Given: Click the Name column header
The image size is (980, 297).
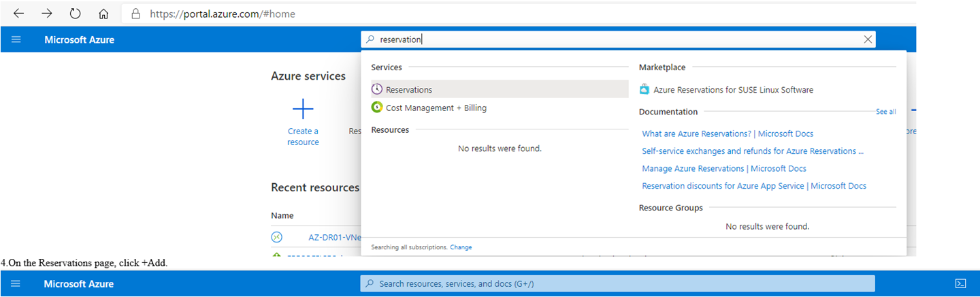Looking at the screenshot, I should pyautogui.click(x=282, y=215).
